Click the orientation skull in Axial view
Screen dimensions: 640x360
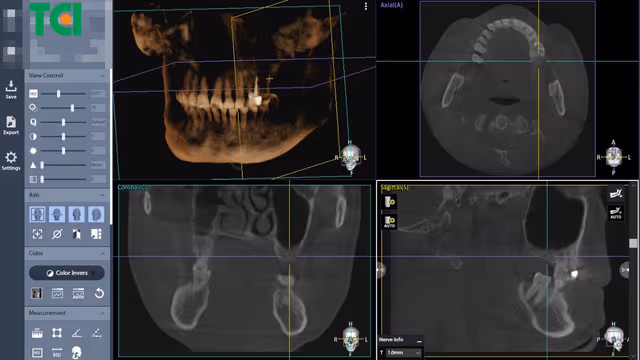[613, 157]
